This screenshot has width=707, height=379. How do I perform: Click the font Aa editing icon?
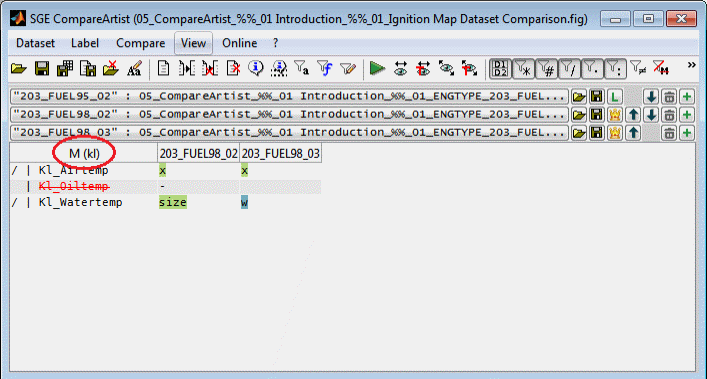click(x=134, y=68)
